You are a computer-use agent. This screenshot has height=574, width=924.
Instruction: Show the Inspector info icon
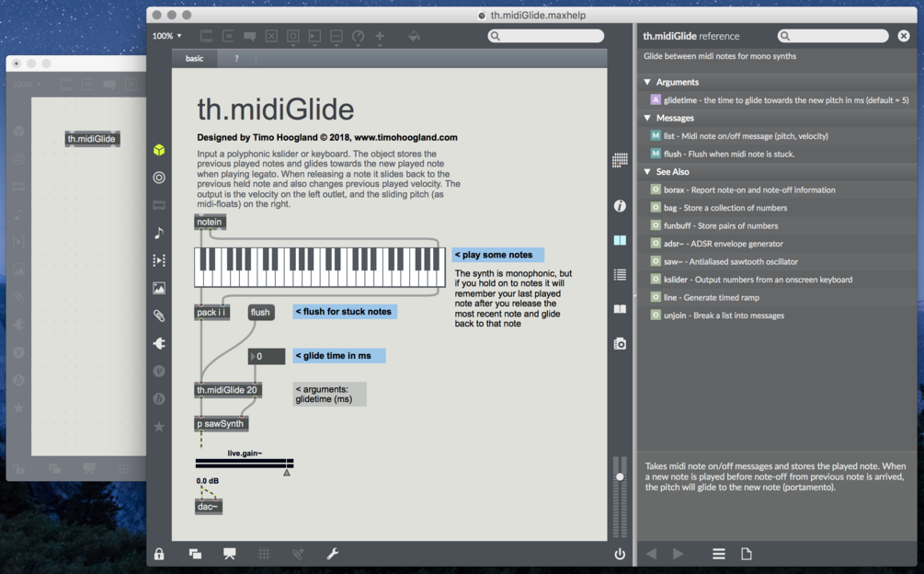pos(620,206)
